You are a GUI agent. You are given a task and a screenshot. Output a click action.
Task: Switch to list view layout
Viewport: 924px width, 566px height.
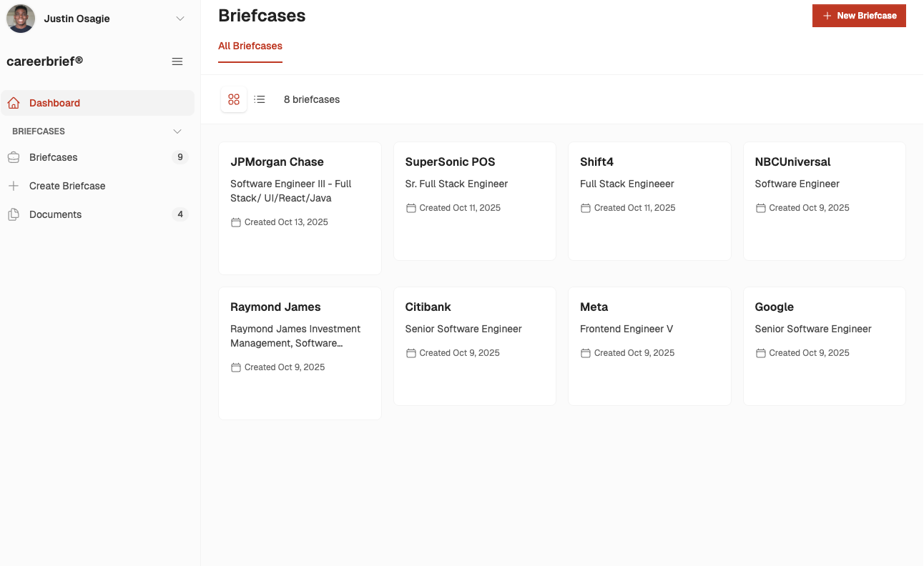[x=260, y=99]
